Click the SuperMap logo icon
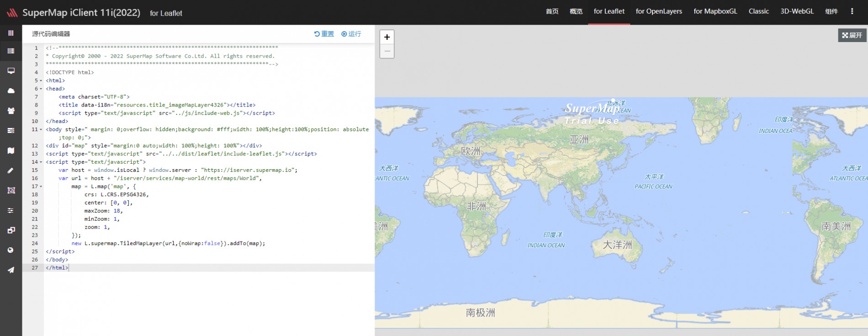 tap(12, 13)
